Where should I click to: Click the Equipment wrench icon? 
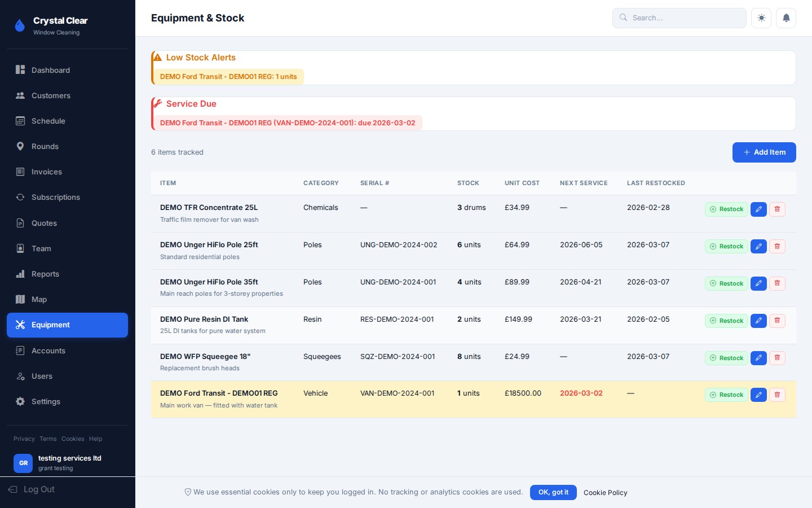(x=20, y=325)
